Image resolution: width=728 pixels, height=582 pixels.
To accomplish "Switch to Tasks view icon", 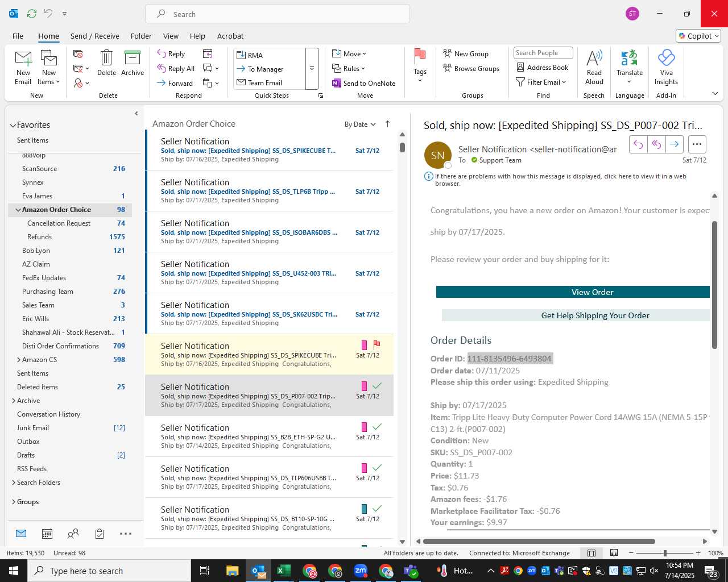I will click(100, 534).
